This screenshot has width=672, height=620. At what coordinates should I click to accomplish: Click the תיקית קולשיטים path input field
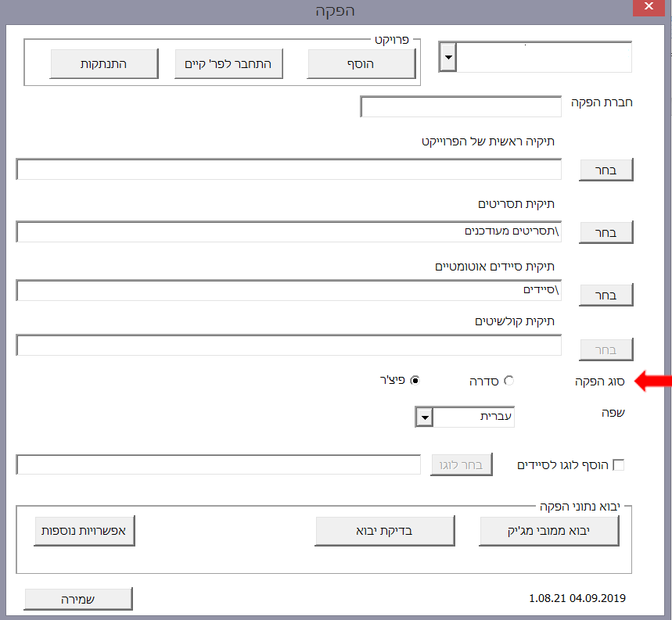(289, 346)
